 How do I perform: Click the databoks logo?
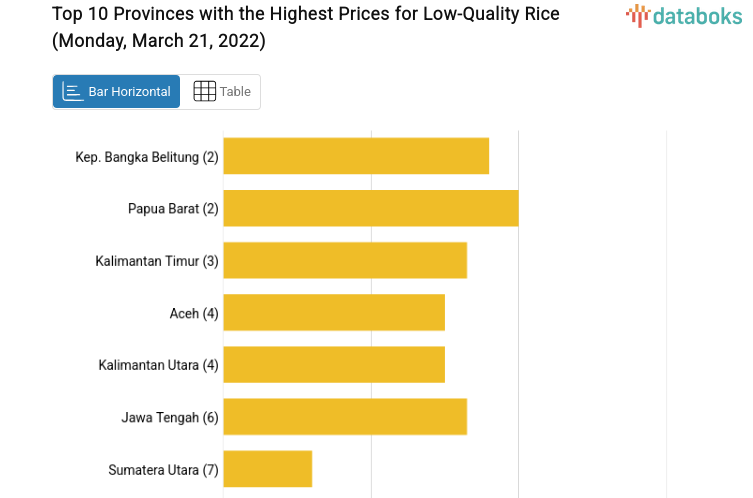click(x=684, y=15)
